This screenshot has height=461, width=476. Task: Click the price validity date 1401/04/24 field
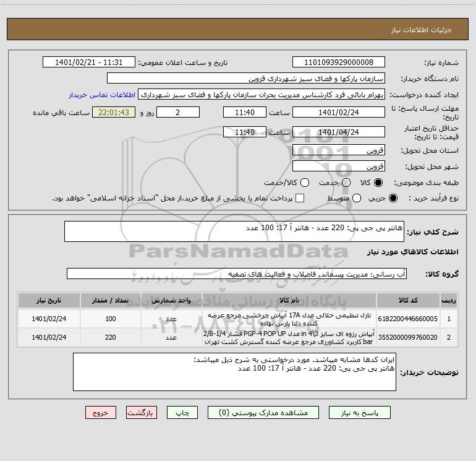pyautogui.click(x=339, y=132)
